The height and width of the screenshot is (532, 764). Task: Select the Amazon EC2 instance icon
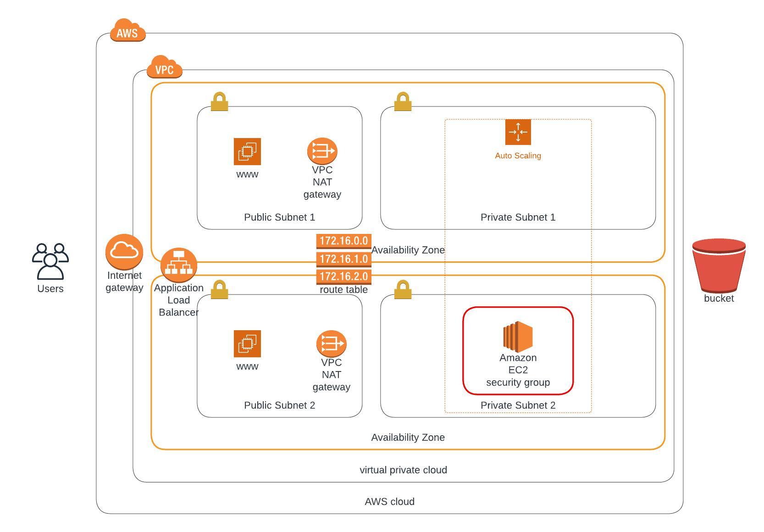518,336
